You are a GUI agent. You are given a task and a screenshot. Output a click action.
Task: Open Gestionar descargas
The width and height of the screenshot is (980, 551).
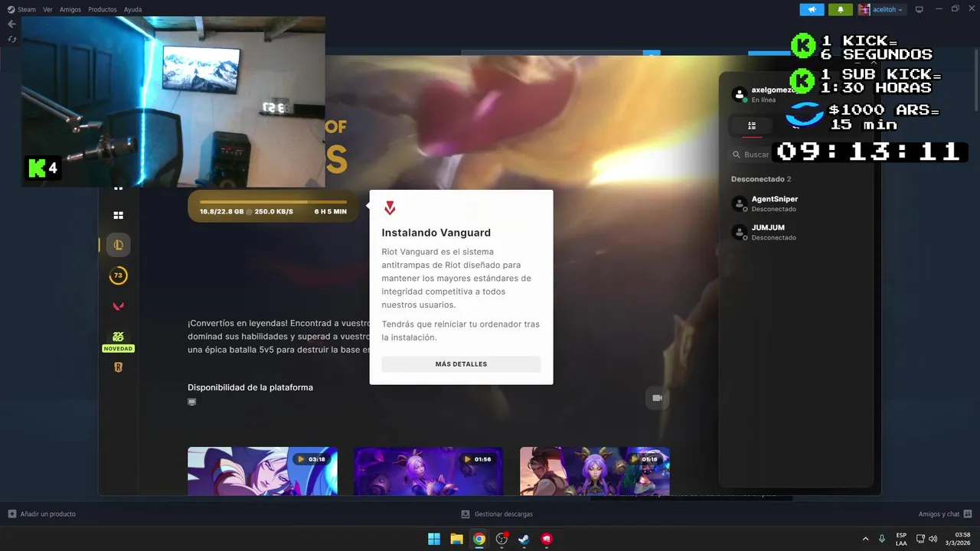click(x=497, y=514)
